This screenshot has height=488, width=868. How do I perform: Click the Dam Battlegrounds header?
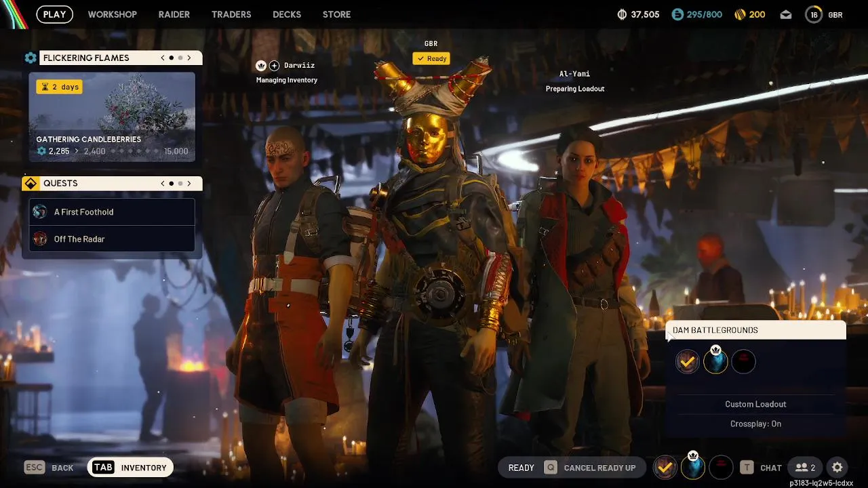tap(756, 330)
